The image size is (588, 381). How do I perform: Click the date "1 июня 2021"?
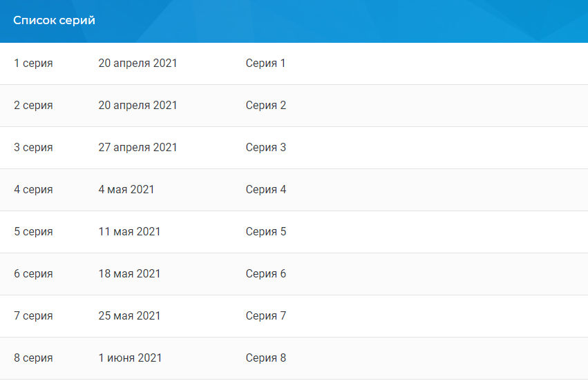pos(130,358)
